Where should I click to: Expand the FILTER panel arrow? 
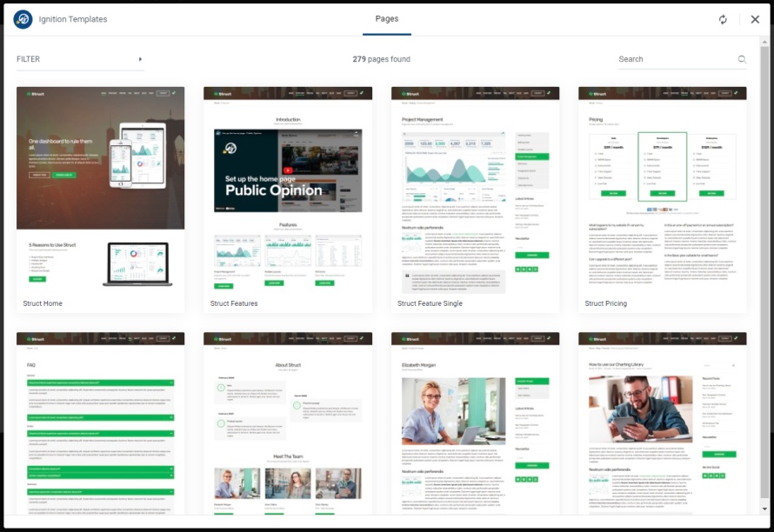pyautogui.click(x=140, y=59)
